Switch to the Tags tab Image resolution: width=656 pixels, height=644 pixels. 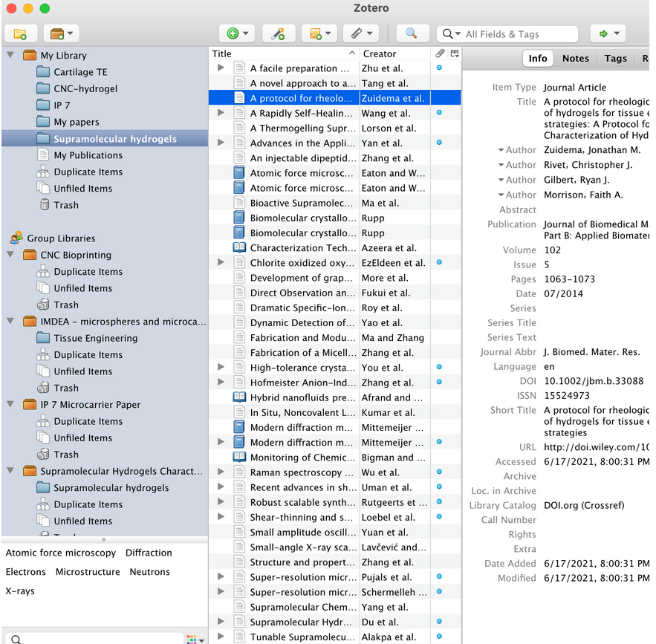[x=615, y=59]
